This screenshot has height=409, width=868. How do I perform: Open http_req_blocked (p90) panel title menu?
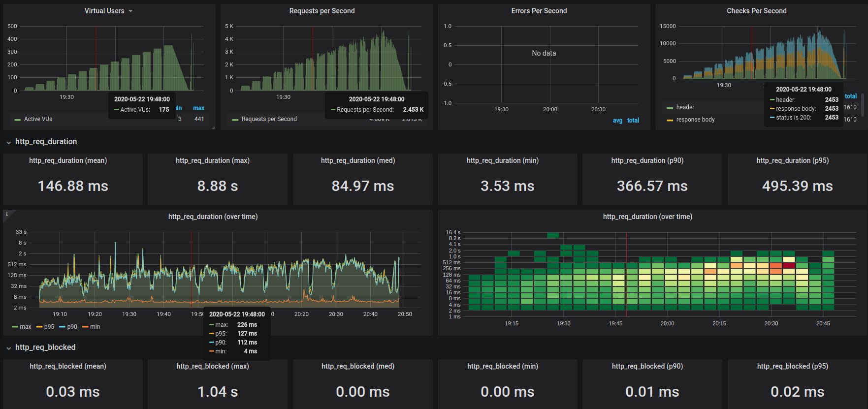point(647,366)
